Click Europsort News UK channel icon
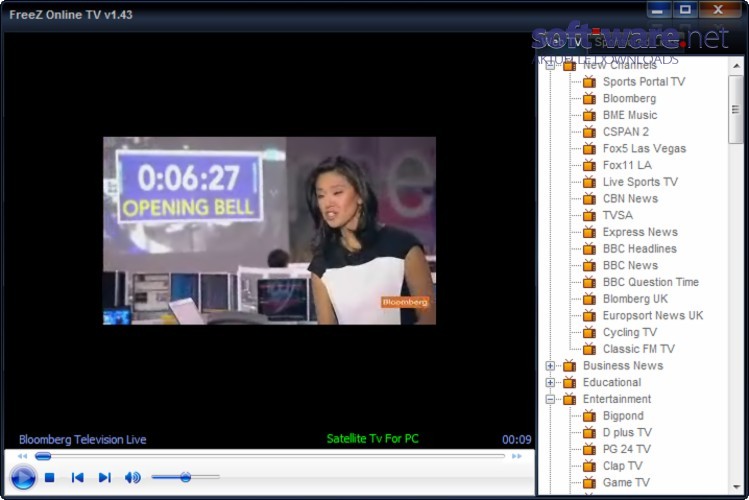The width and height of the screenshot is (749, 500). tap(589, 316)
